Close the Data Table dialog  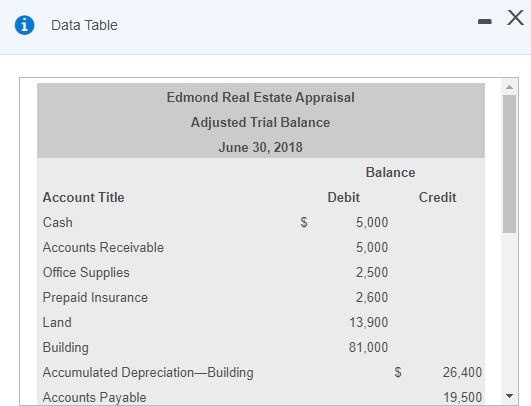pyautogui.click(x=515, y=18)
